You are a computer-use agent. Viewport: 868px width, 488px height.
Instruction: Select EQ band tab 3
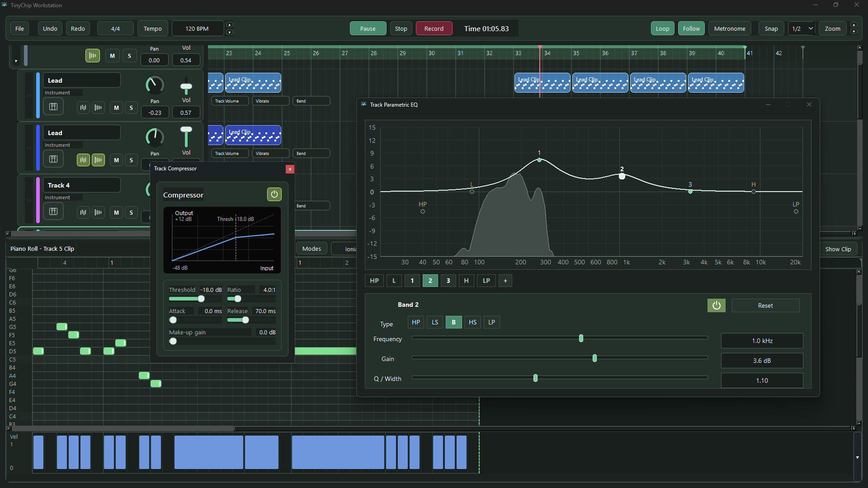tap(448, 281)
